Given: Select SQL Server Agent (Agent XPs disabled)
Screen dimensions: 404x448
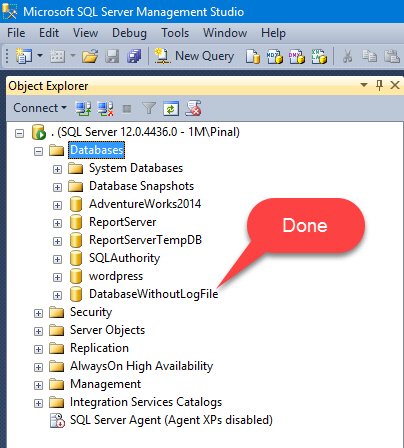Looking at the screenshot, I should (x=171, y=420).
